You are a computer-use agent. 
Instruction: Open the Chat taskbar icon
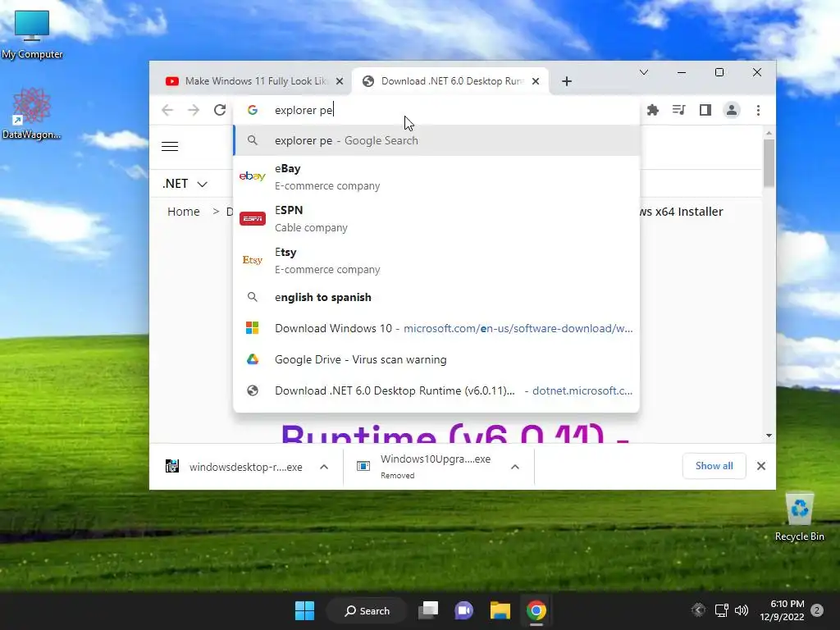(x=464, y=610)
